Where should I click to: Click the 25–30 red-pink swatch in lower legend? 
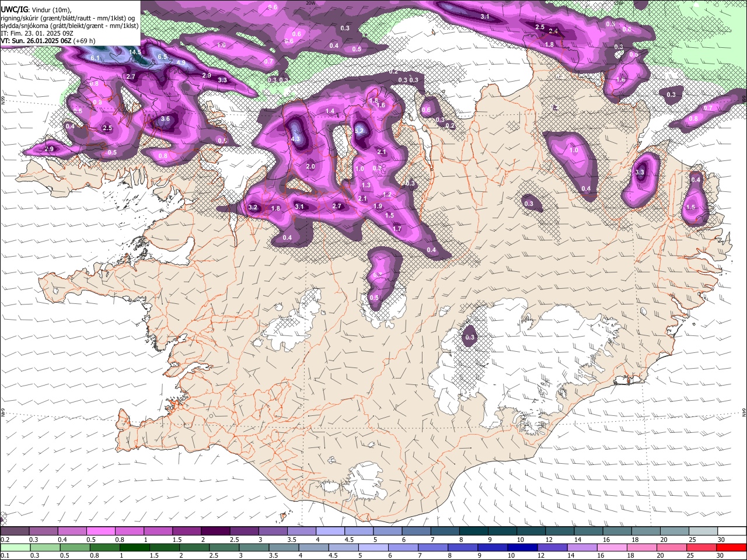[x=701, y=548]
